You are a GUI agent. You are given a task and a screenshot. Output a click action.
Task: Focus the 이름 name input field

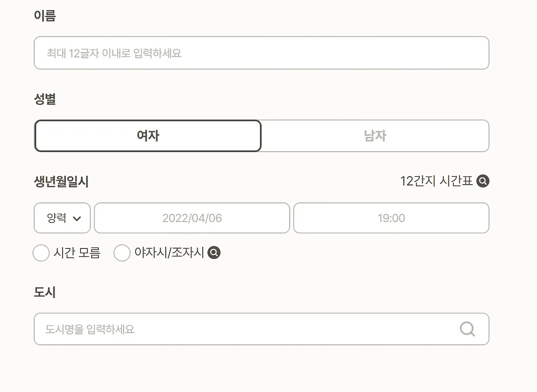261,53
